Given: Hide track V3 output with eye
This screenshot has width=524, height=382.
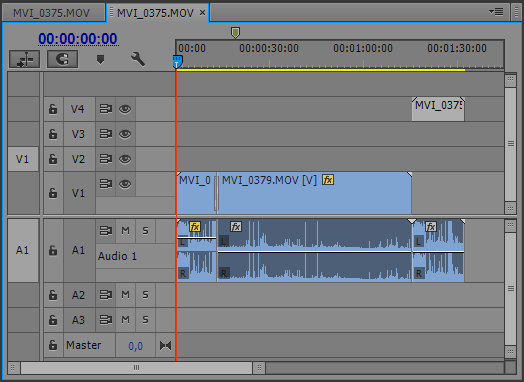Looking at the screenshot, I should pyautogui.click(x=125, y=134).
